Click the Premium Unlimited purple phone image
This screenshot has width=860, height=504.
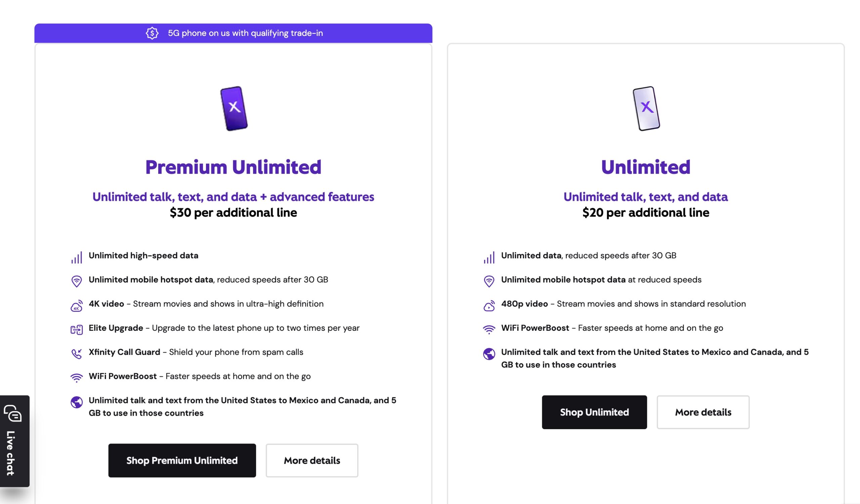click(x=234, y=108)
